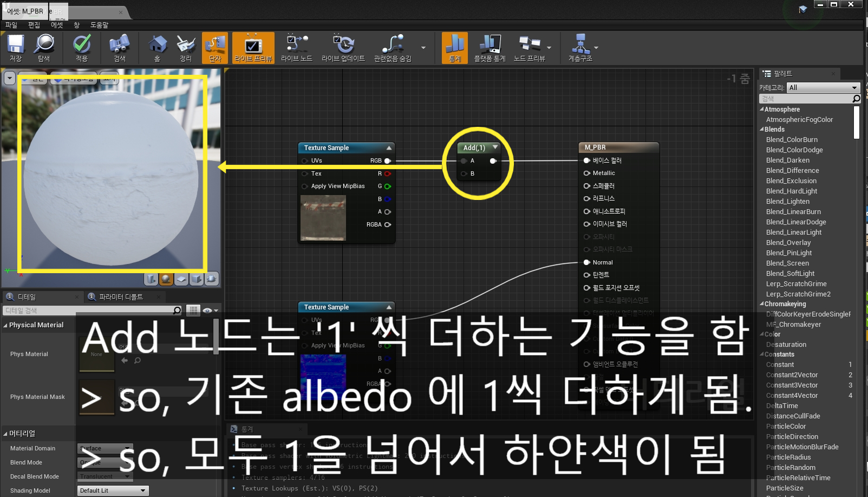Toggle the 단자 (Connectors) toolbar button

tap(215, 48)
